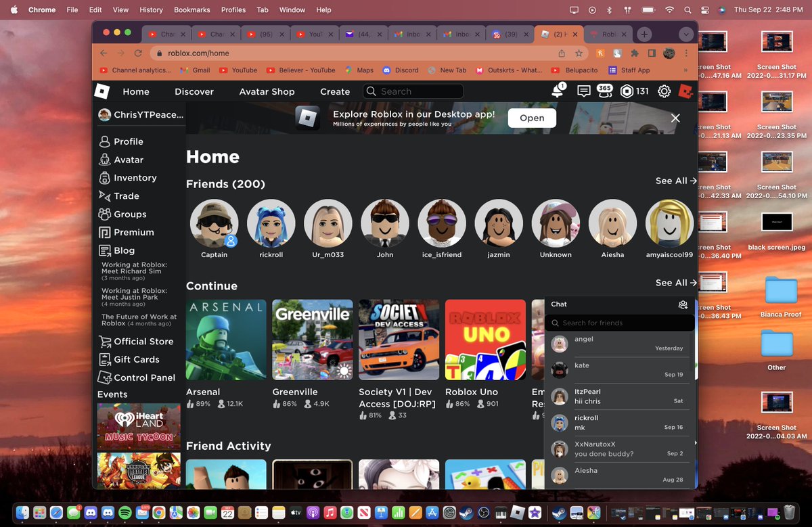
Task: Open Groups in the sidebar
Action: coord(122,214)
